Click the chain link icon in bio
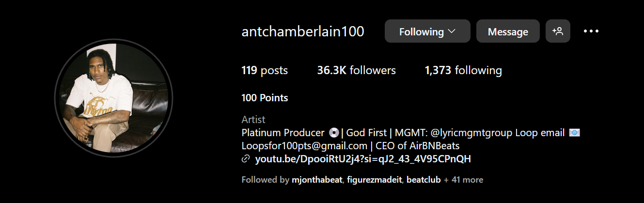 pyautogui.click(x=246, y=159)
